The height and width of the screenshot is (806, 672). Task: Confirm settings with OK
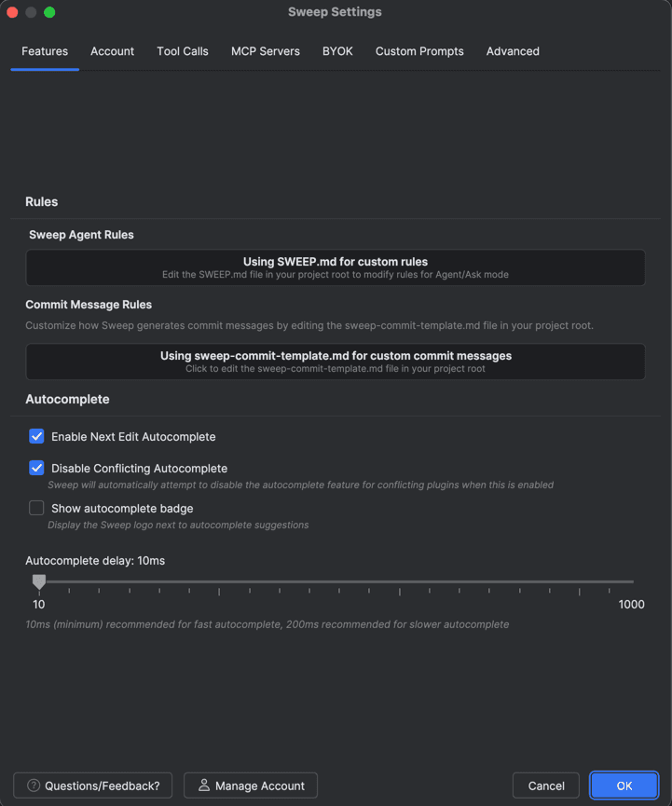coord(624,785)
